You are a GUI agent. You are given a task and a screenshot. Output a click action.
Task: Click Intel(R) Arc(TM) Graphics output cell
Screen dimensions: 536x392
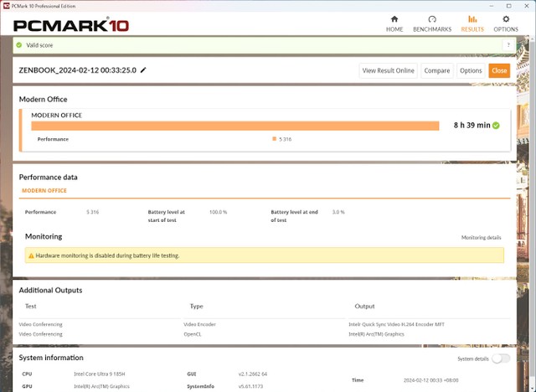[376, 334]
